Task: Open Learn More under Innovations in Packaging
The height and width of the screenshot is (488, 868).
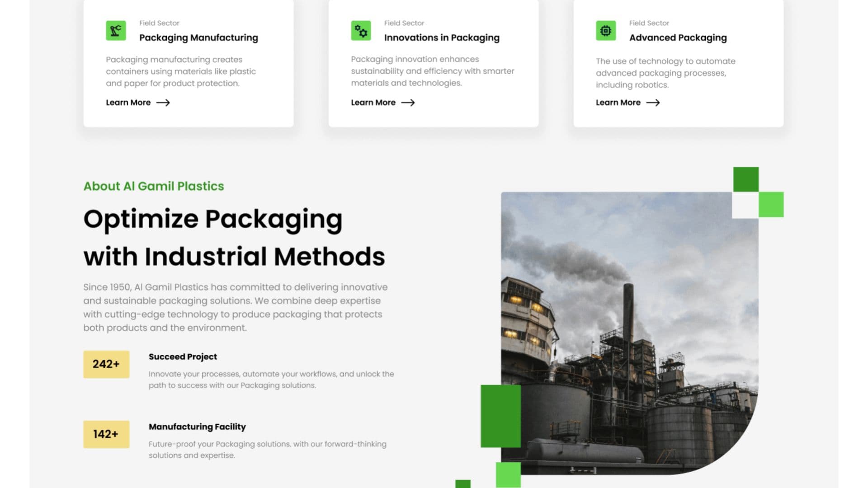Action: (x=373, y=103)
